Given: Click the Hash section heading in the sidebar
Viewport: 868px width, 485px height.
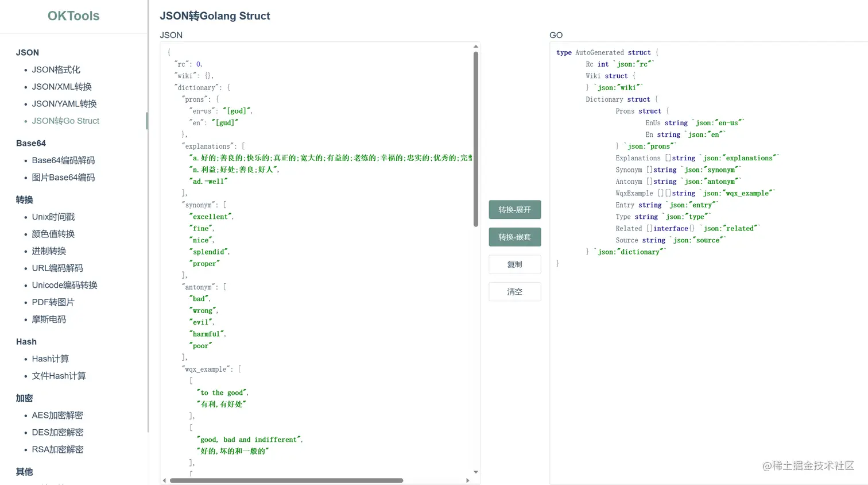Looking at the screenshot, I should pyautogui.click(x=26, y=341).
